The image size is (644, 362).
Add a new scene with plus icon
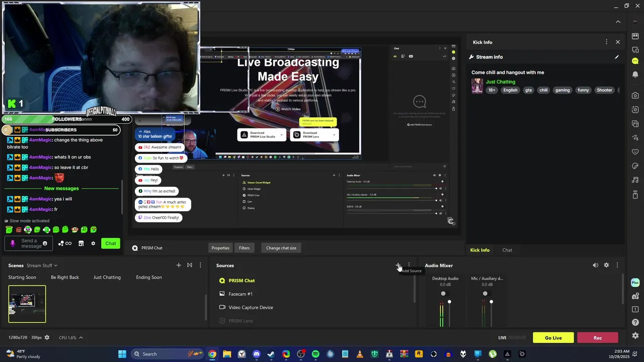179,265
